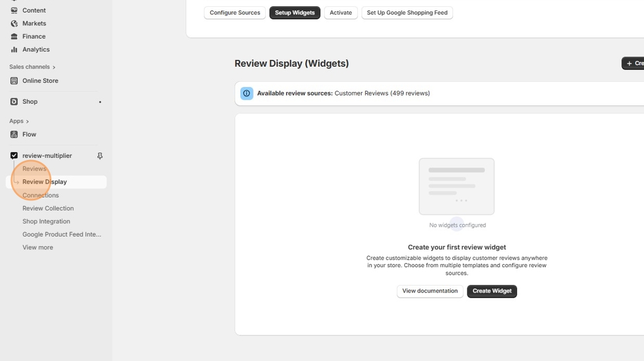This screenshot has width=644, height=361.
Task: Click View more under review-multiplier
Action: click(38, 247)
